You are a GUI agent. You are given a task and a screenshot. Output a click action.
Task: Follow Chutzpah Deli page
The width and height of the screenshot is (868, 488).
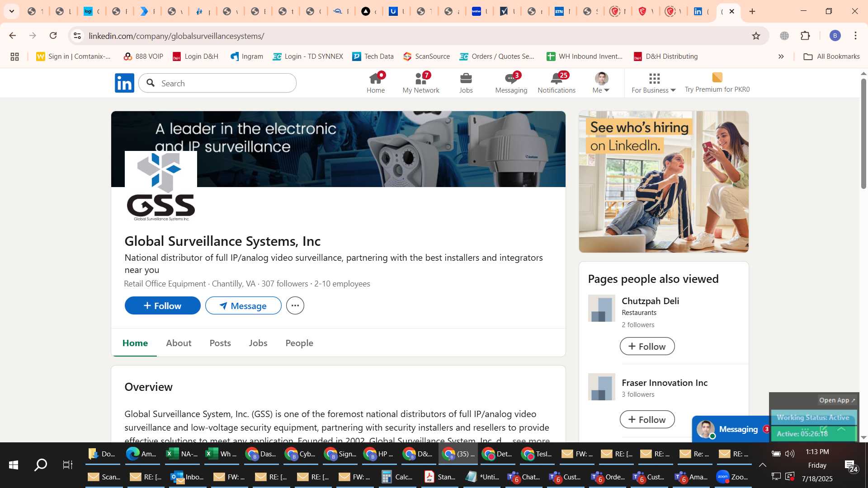tap(647, 347)
